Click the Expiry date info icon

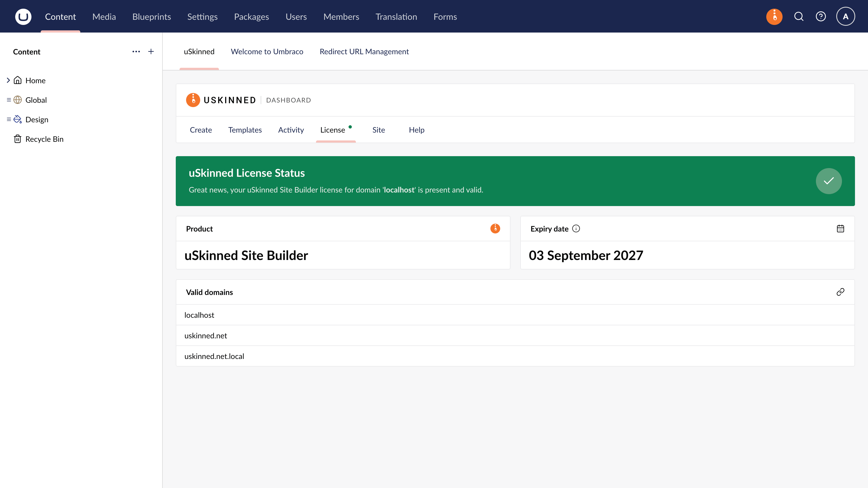576,229
